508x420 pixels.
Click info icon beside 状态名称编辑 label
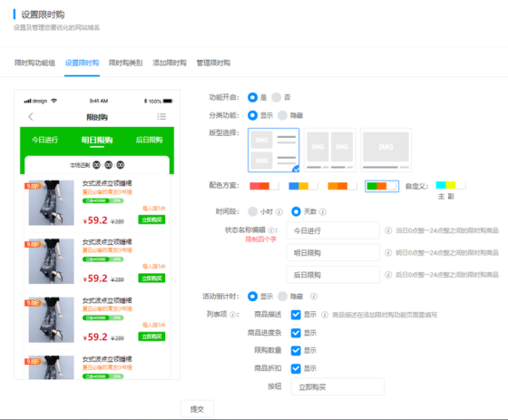pyautogui.click(x=272, y=230)
